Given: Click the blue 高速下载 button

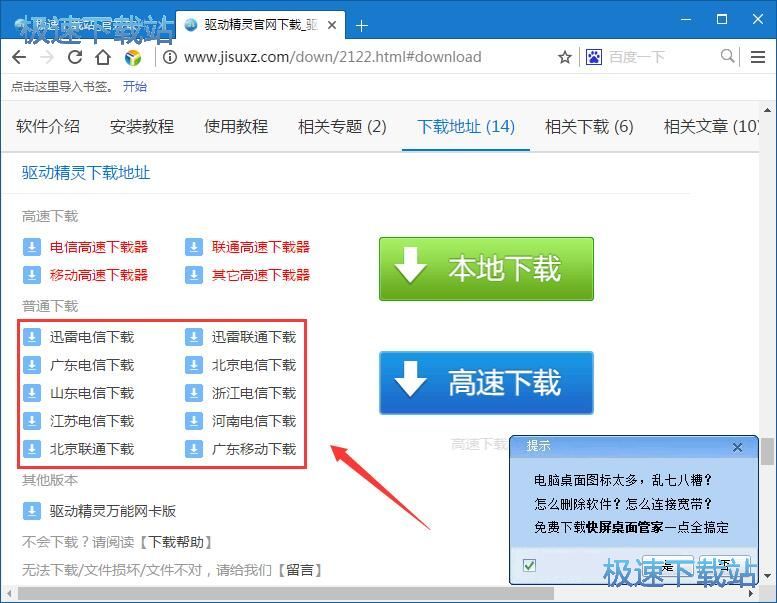Looking at the screenshot, I should click(486, 383).
